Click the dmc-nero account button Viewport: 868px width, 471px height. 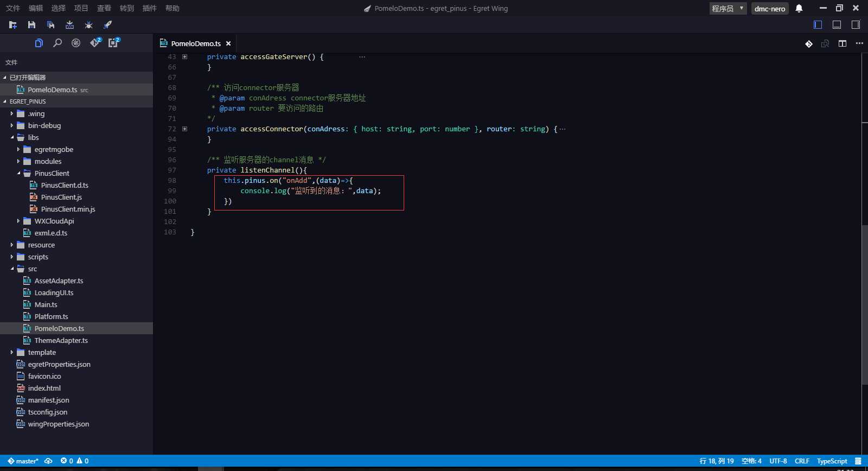[770, 8]
